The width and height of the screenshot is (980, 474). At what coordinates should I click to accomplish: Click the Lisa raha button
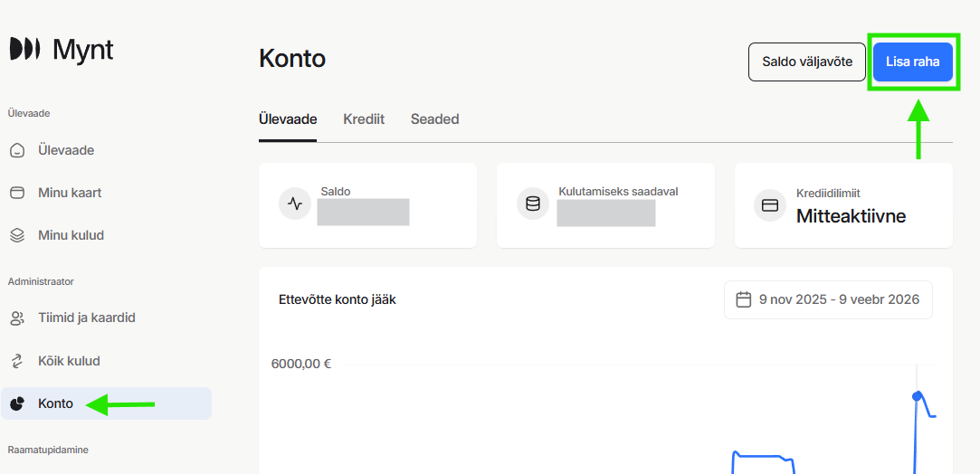[x=912, y=62]
